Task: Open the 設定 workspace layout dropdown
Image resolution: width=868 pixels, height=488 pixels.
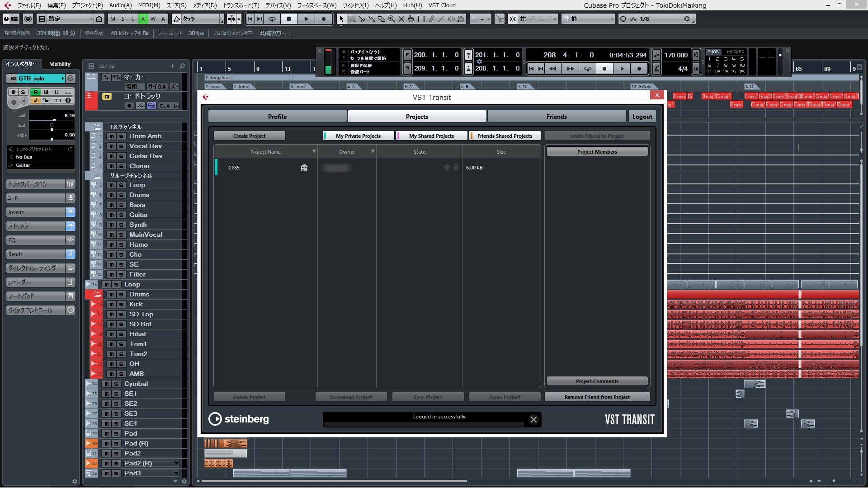Action: [x=91, y=19]
